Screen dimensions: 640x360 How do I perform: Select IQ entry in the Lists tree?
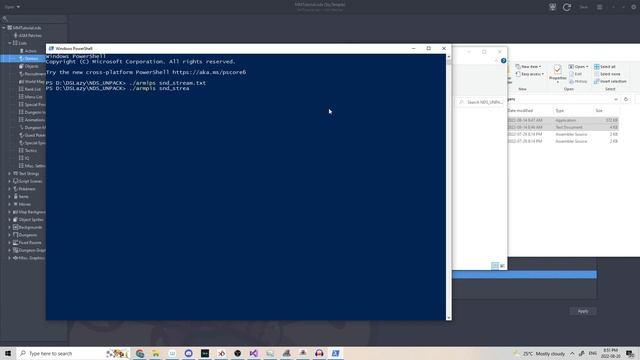(x=27, y=158)
